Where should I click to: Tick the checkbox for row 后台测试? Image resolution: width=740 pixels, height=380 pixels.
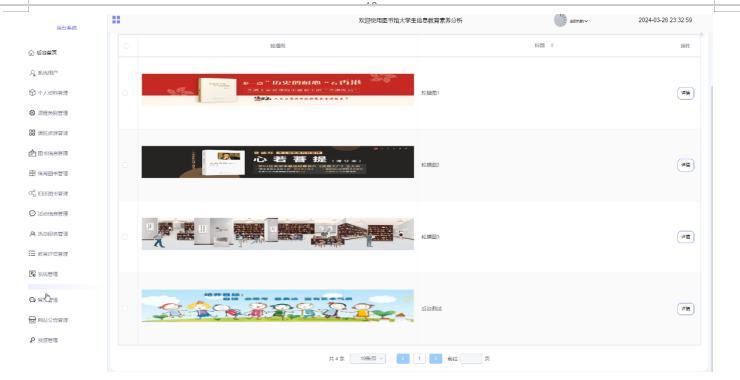[125, 309]
